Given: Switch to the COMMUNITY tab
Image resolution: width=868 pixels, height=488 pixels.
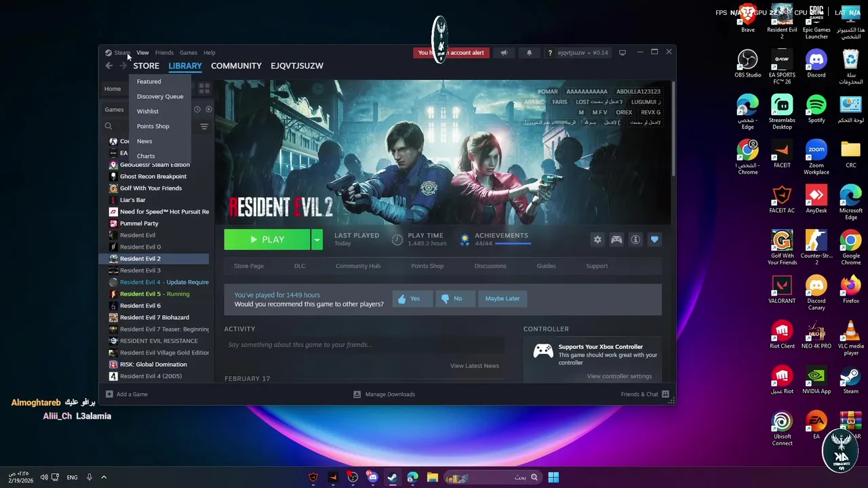Looking at the screenshot, I should [x=236, y=66].
